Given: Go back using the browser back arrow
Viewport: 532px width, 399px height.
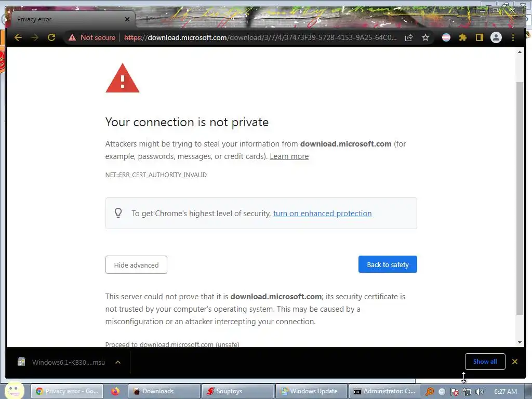Looking at the screenshot, I should (x=18, y=37).
